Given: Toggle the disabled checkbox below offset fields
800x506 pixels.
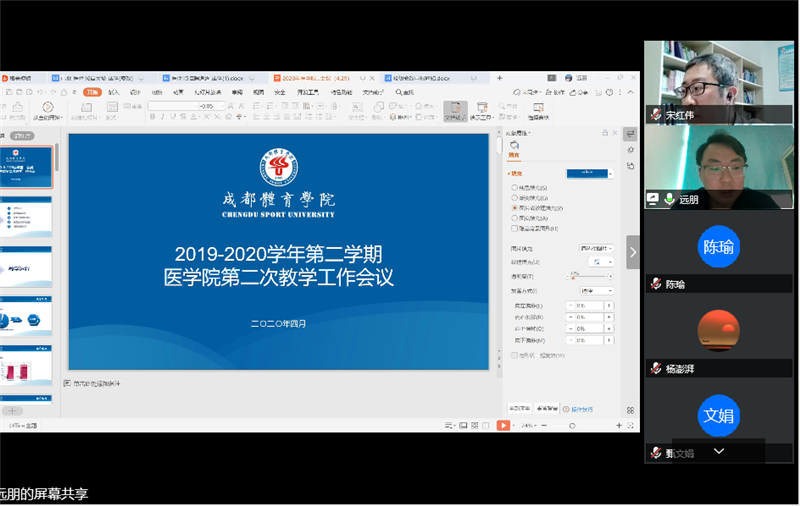Looking at the screenshot, I should 514,356.
